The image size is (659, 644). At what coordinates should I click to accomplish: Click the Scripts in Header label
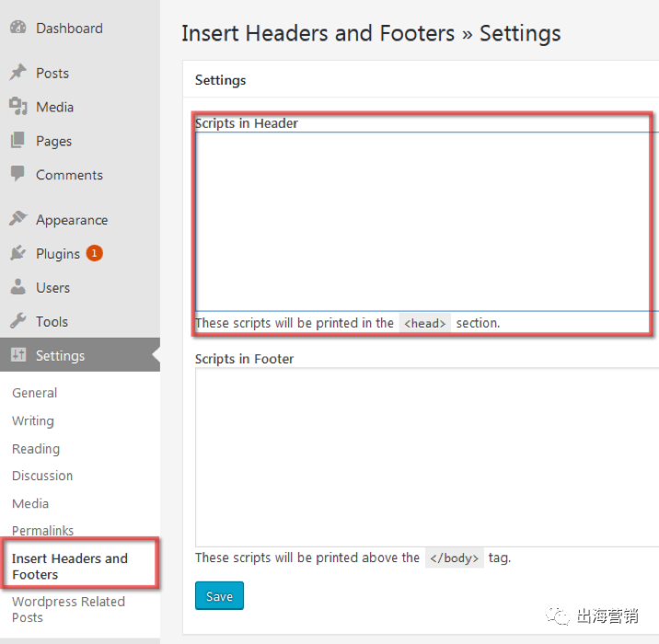click(x=247, y=123)
